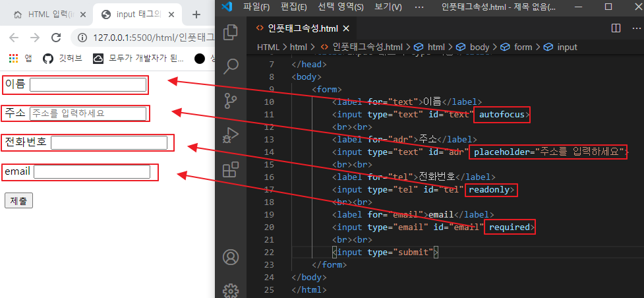Click the site info icon in address bar
644x298 pixels.
tap(82, 38)
